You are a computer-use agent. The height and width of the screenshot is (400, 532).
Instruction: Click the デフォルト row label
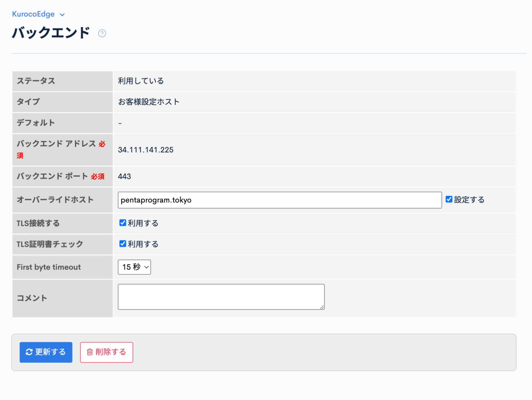click(36, 123)
